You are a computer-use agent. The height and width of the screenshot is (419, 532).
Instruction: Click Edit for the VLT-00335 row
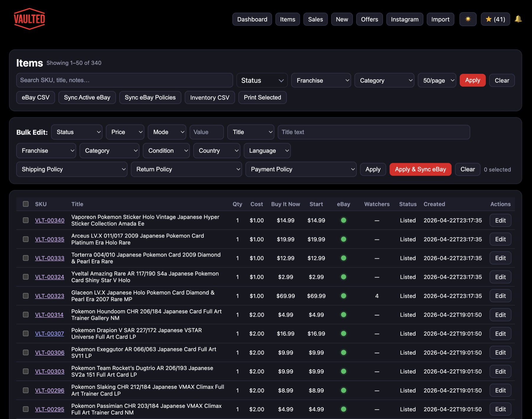(x=500, y=239)
